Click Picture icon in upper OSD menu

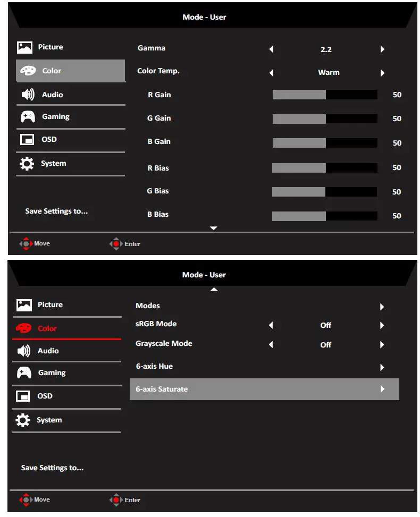pos(24,47)
